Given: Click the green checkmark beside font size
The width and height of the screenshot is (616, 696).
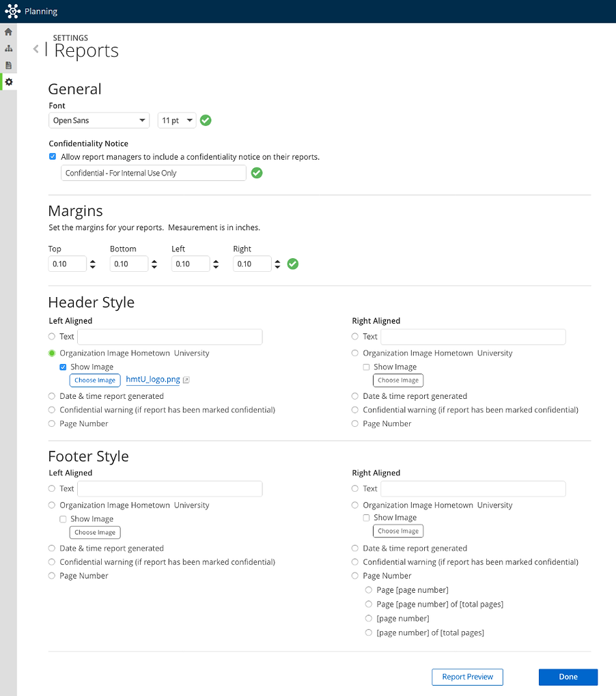Looking at the screenshot, I should click(x=206, y=120).
